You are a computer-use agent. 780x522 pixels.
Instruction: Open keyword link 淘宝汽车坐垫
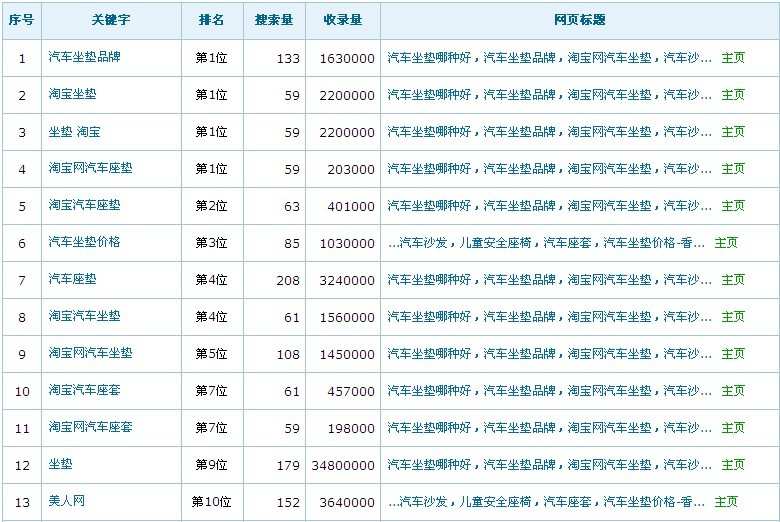(85, 316)
